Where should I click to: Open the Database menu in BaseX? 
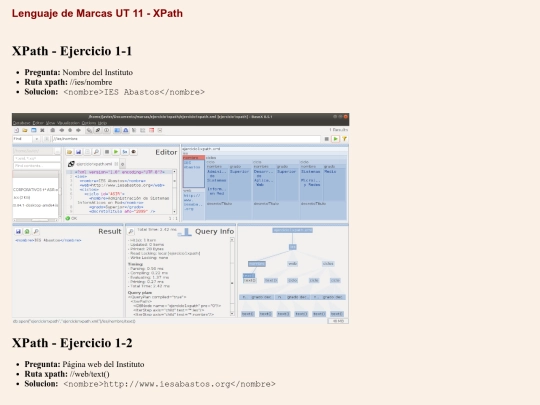tap(21, 123)
